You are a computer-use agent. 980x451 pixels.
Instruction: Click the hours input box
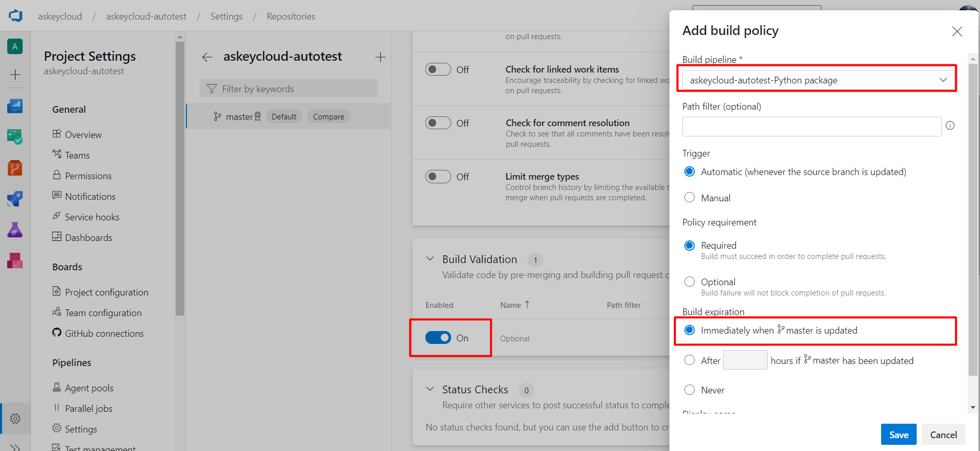click(745, 360)
